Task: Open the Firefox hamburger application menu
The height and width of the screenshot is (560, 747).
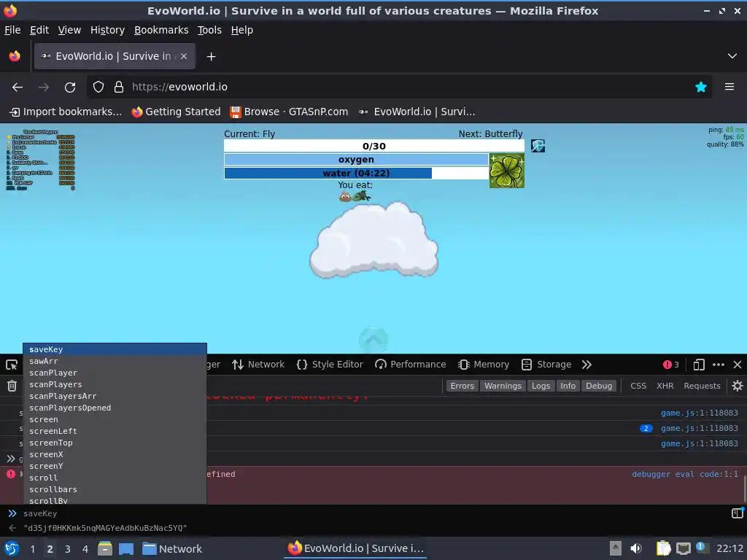Action: pyautogui.click(x=729, y=87)
